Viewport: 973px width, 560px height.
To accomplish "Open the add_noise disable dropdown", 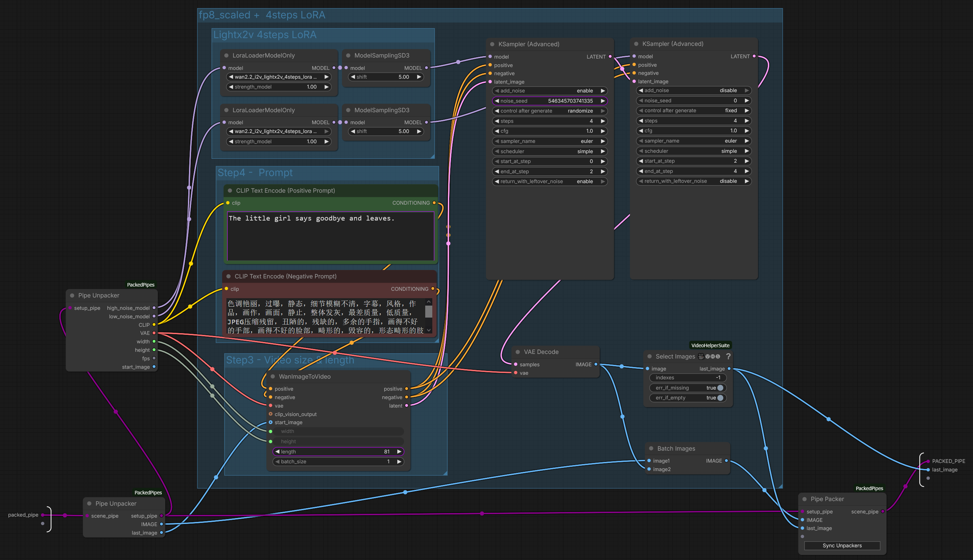I will pyautogui.click(x=694, y=90).
